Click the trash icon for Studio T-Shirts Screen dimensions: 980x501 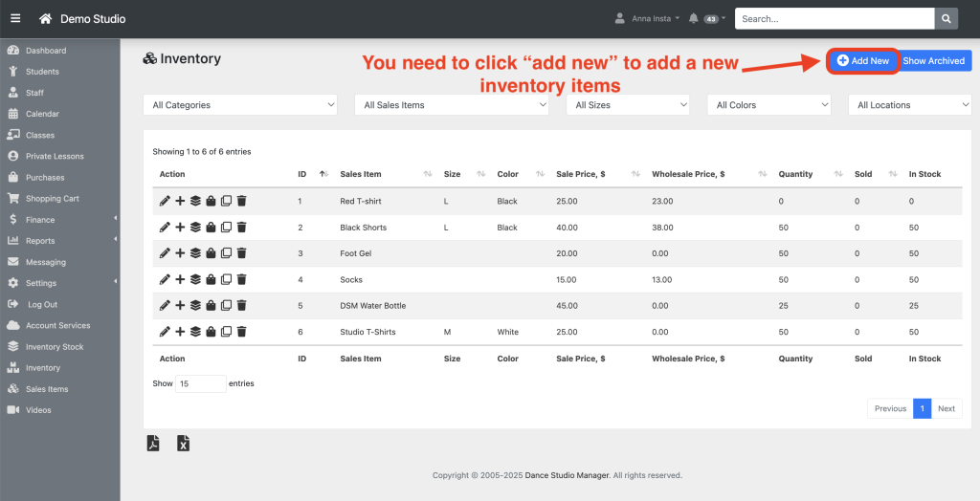click(242, 332)
